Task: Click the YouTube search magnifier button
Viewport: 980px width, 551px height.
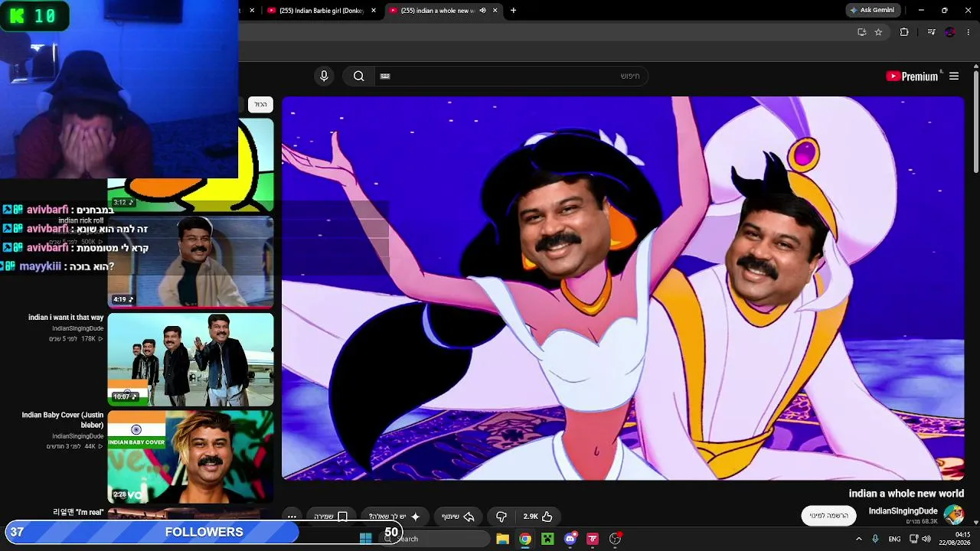Action: click(358, 76)
